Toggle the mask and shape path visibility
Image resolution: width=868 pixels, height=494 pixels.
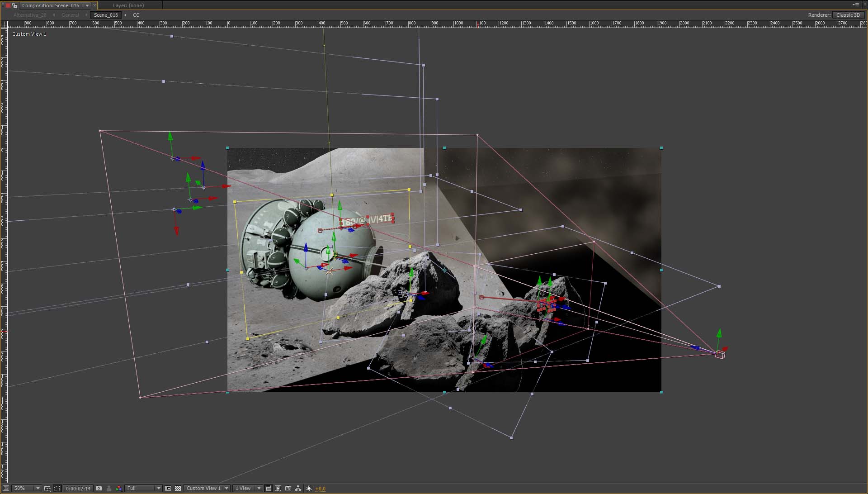coord(57,488)
